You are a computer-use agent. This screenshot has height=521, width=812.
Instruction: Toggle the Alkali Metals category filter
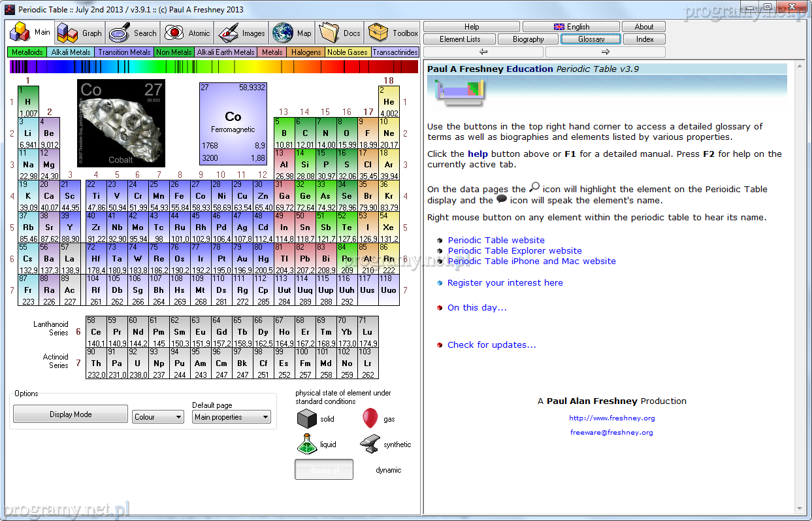(x=71, y=52)
